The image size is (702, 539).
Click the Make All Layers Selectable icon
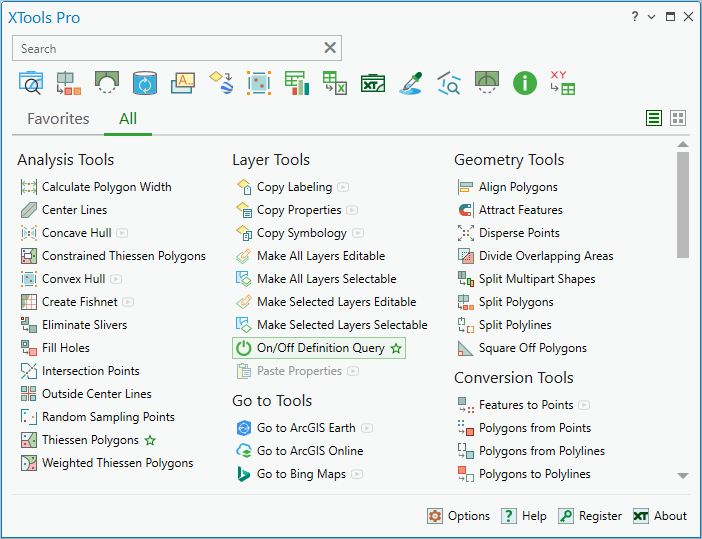pos(244,279)
